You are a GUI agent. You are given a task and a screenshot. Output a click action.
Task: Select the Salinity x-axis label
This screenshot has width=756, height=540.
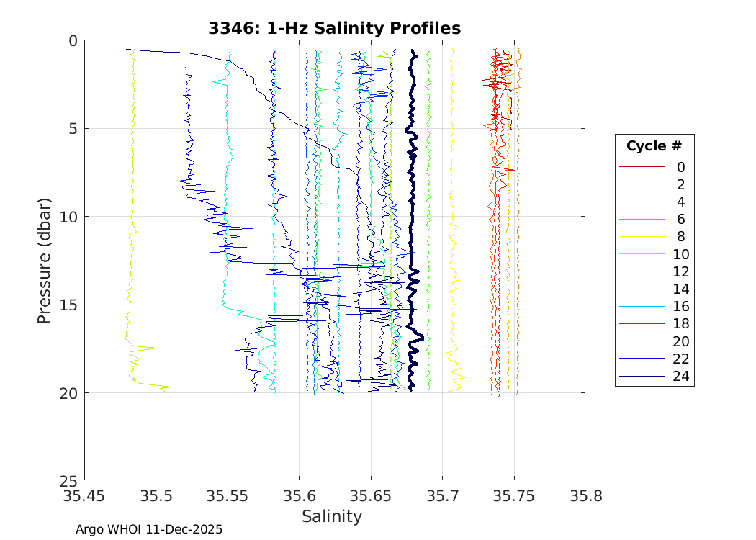[x=331, y=516]
